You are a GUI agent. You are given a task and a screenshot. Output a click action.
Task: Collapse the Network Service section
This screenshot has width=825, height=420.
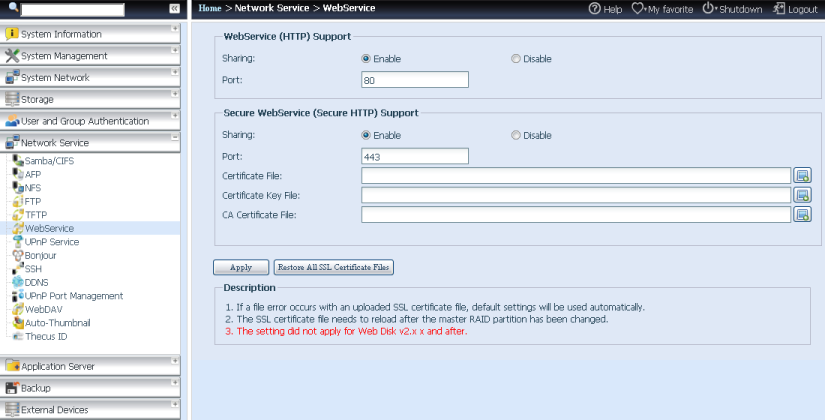(175, 137)
